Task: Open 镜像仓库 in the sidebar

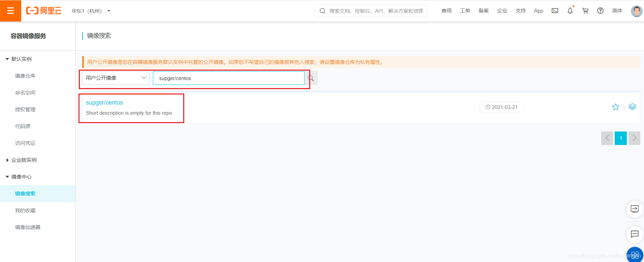Action: click(x=25, y=76)
